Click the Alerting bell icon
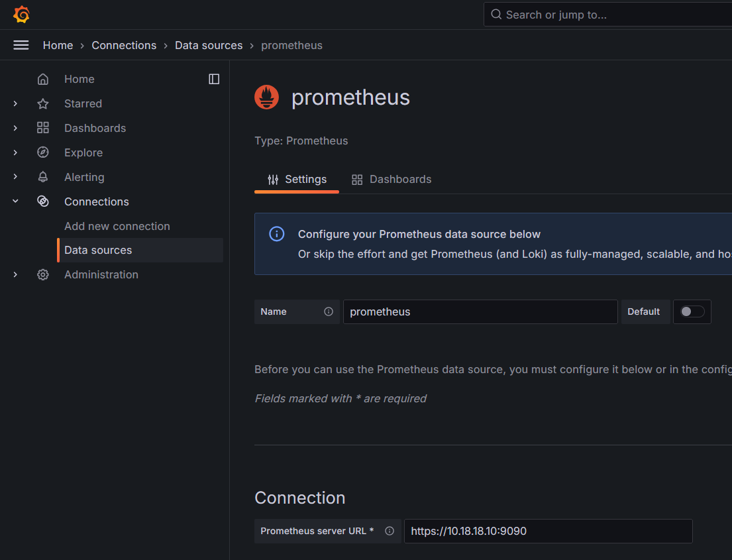Screen dimensions: 732x560 pos(43,177)
